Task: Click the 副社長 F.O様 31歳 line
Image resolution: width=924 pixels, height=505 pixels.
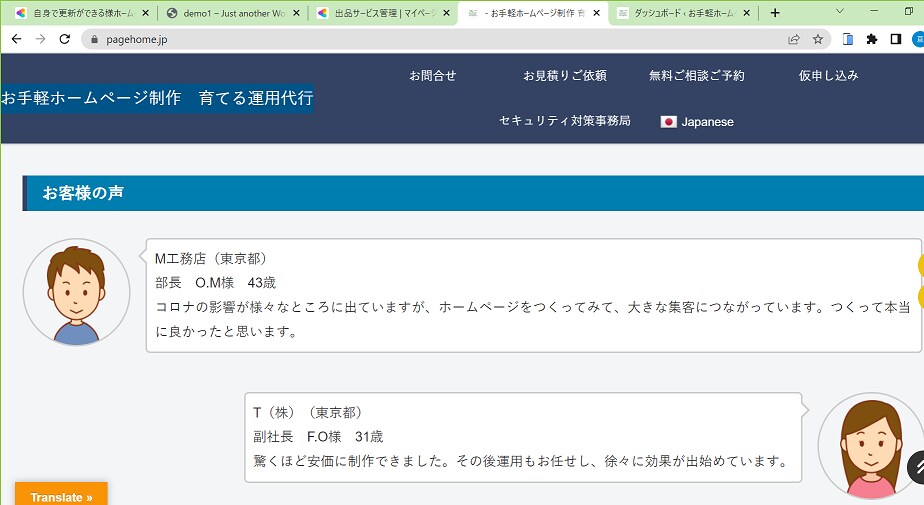Action: (318, 437)
